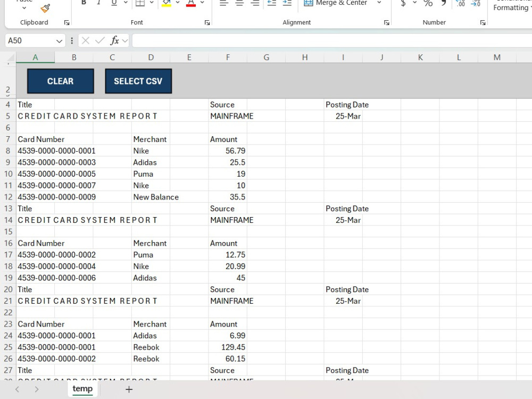Viewport: 532px width, 399px height.
Task: Click the SELECT CSV button
Action: click(x=138, y=81)
